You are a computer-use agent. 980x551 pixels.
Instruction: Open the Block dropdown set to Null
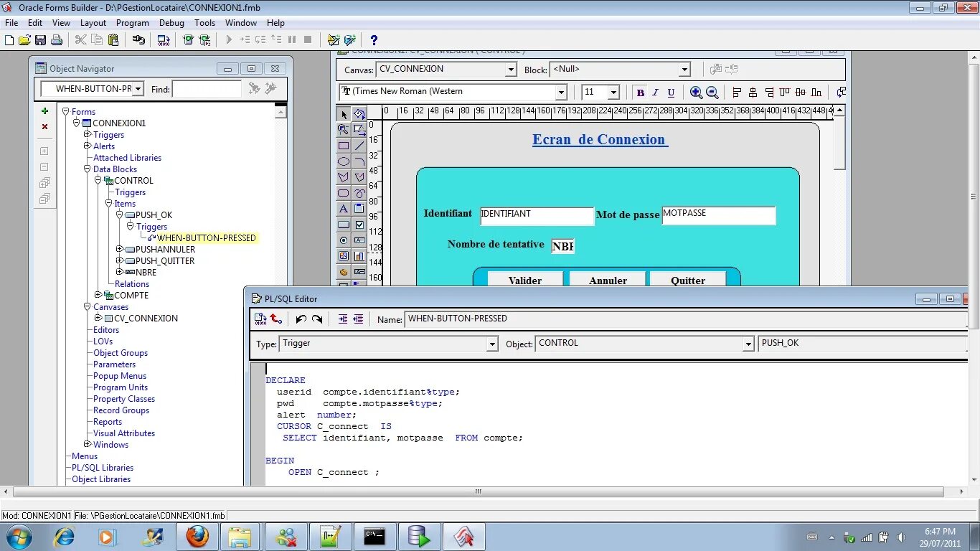pos(684,69)
